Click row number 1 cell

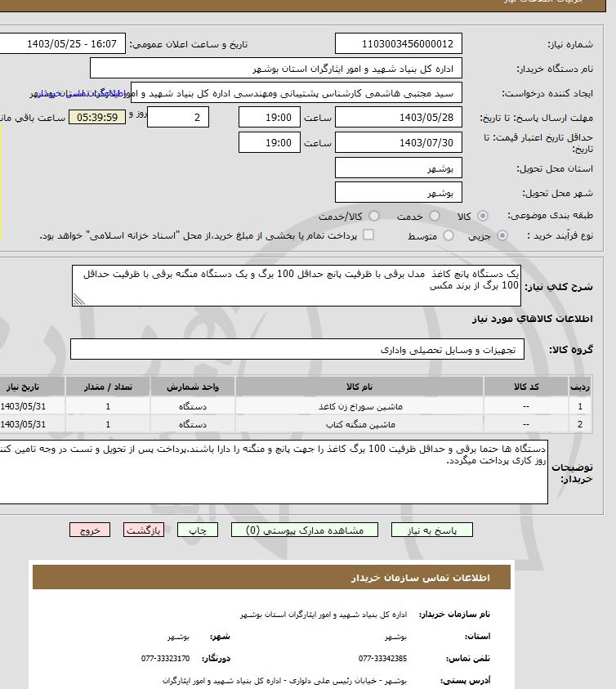click(580, 406)
